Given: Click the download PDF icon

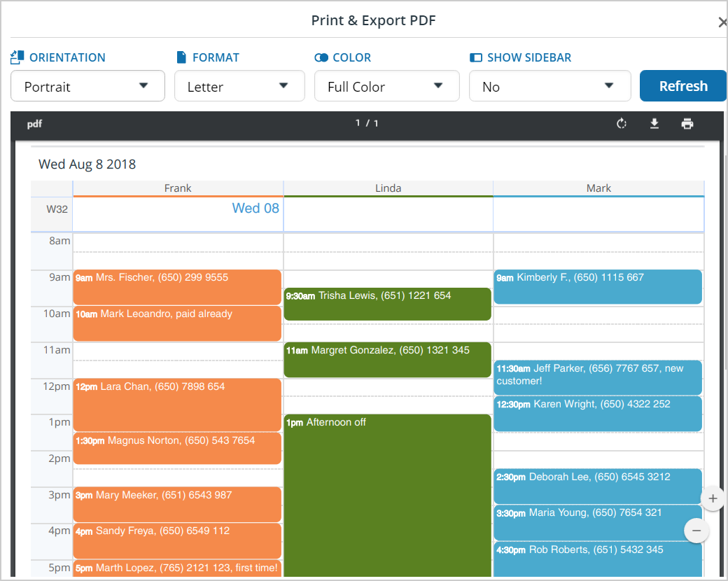Looking at the screenshot, I should pos(654,123).
